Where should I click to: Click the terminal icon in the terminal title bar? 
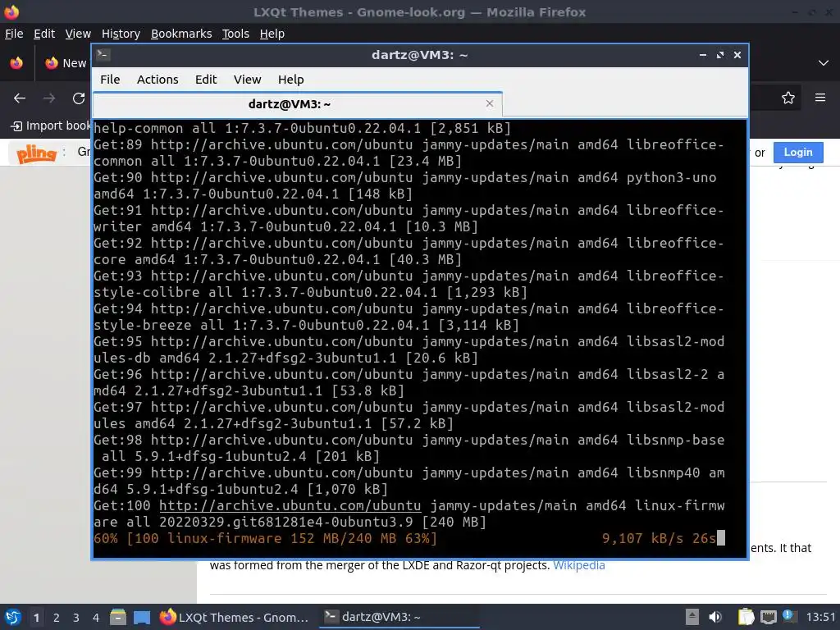point(103,55)
